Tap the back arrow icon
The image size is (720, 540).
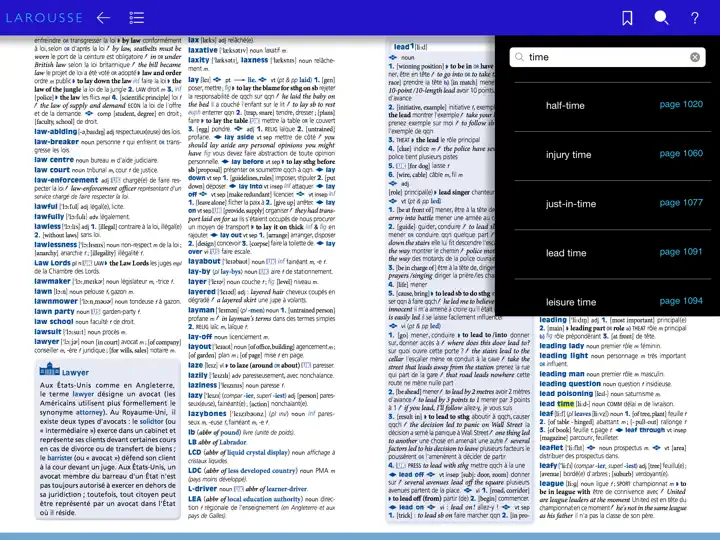(103, 18)
